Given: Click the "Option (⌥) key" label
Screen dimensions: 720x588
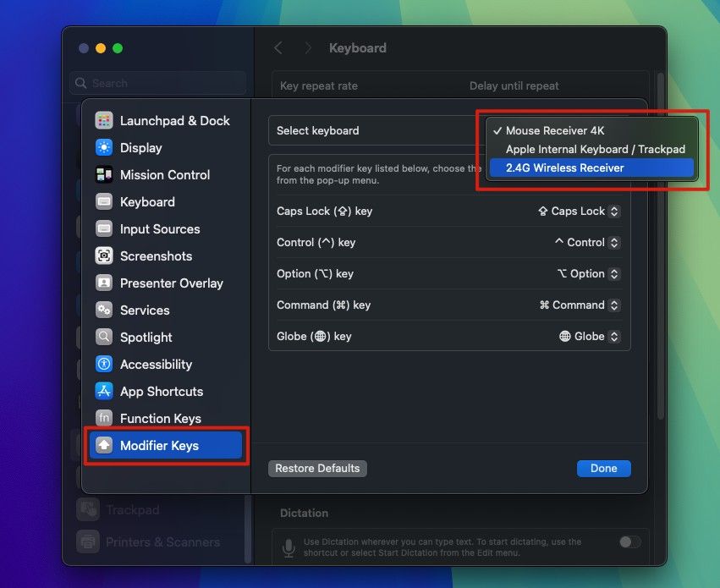Looking at the screenshot, I should click(315, 273).
